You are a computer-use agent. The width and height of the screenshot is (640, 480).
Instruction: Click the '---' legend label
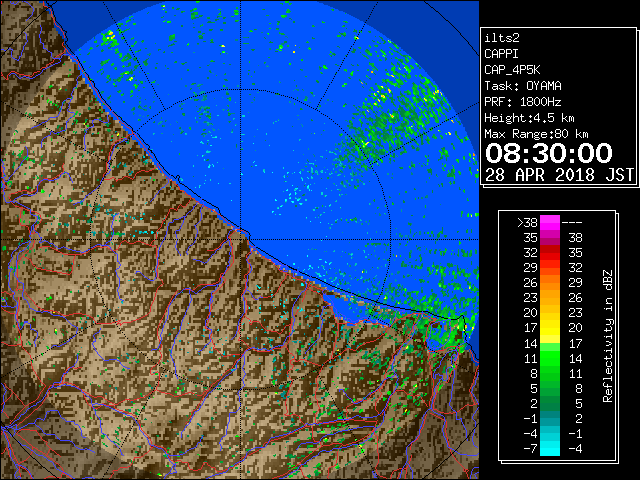[572, 223]
